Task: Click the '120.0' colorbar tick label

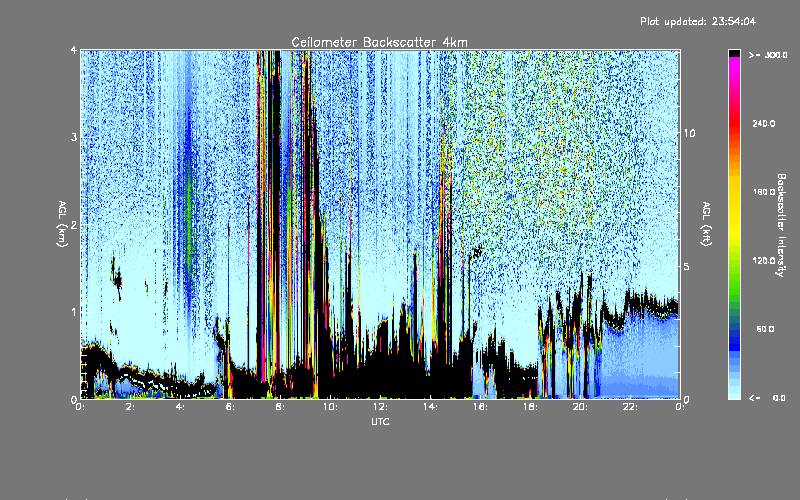Action: tap(764, 261)
